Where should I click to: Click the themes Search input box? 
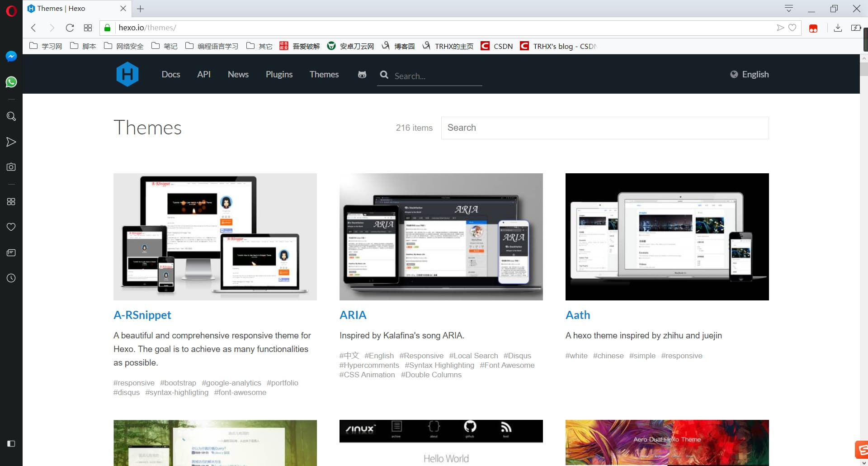(x=605, y=128)
